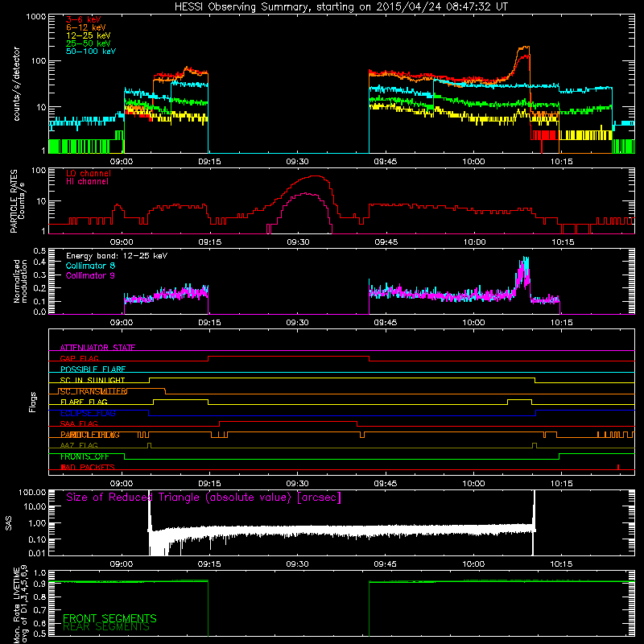Click the "ATTENUATOR_STATE" flag label
The image size is (644, 644).
(x=97, y=348)
